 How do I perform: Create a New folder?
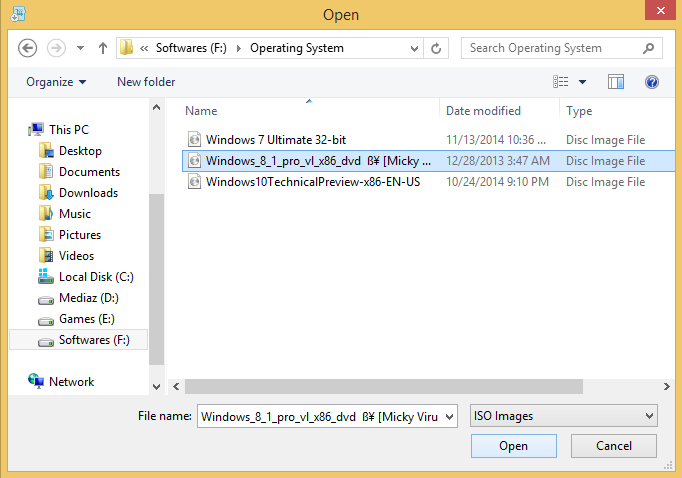(146, 82)
